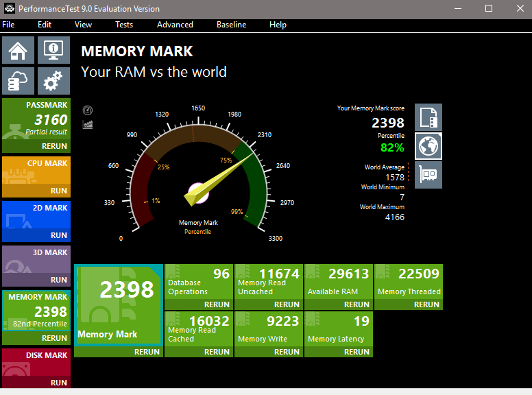Switch to the gauge view icon

click(88, 110)
